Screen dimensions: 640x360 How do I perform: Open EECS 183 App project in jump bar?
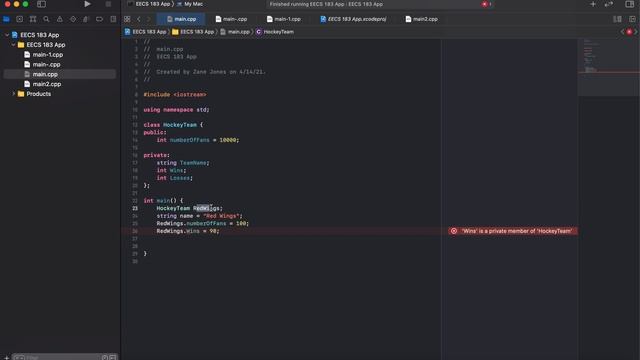pyautogui.click(x=145, y=32)
